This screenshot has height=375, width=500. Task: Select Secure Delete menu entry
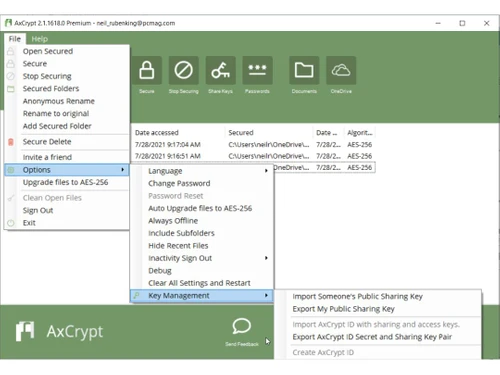[x=67, y=142]
